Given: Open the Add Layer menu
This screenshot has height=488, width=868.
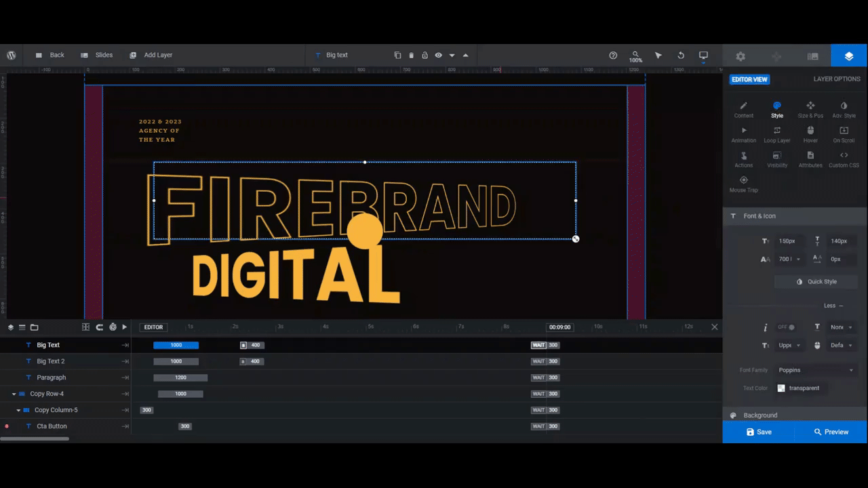Looking at the screenshot, I should pyautogui.click(x=151, y=55).
